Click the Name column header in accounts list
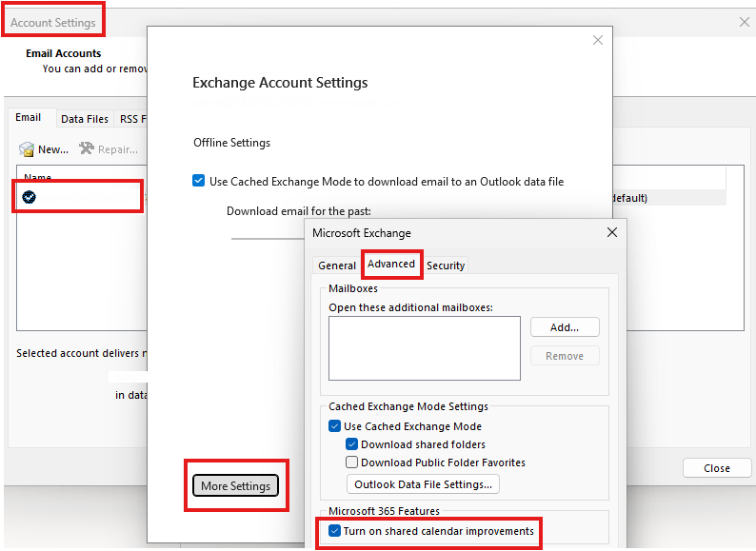 click(37, 177)
